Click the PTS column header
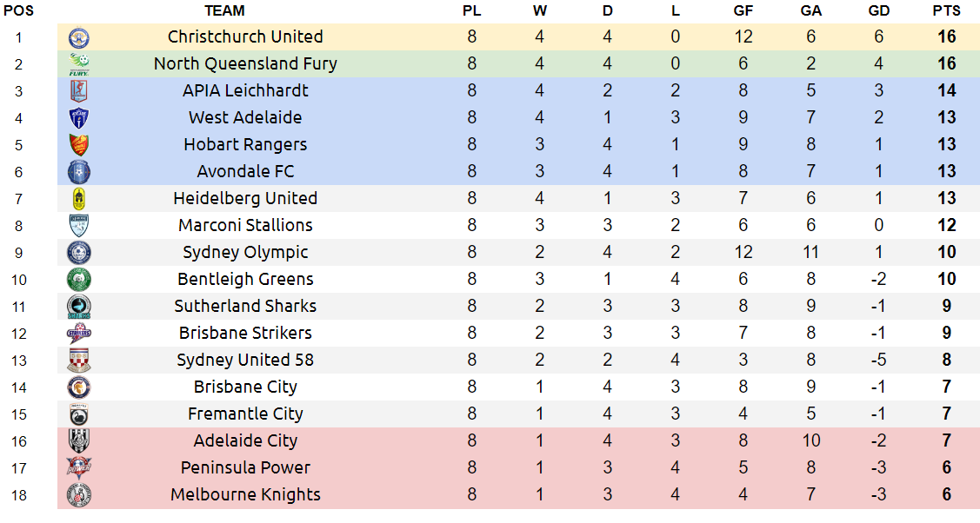 point(946,10)
